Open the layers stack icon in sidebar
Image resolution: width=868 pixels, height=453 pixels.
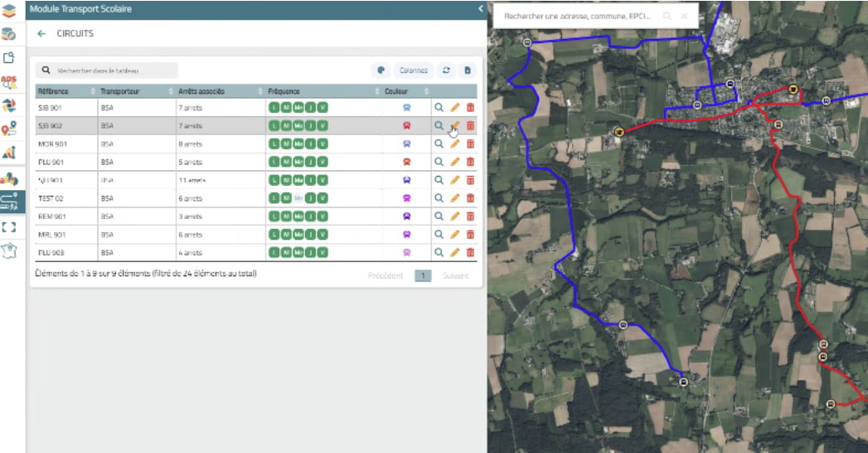(9, 10)
